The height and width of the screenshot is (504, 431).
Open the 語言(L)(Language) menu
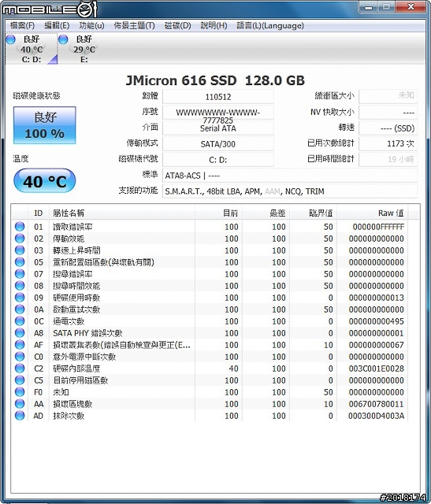point(270,25)
